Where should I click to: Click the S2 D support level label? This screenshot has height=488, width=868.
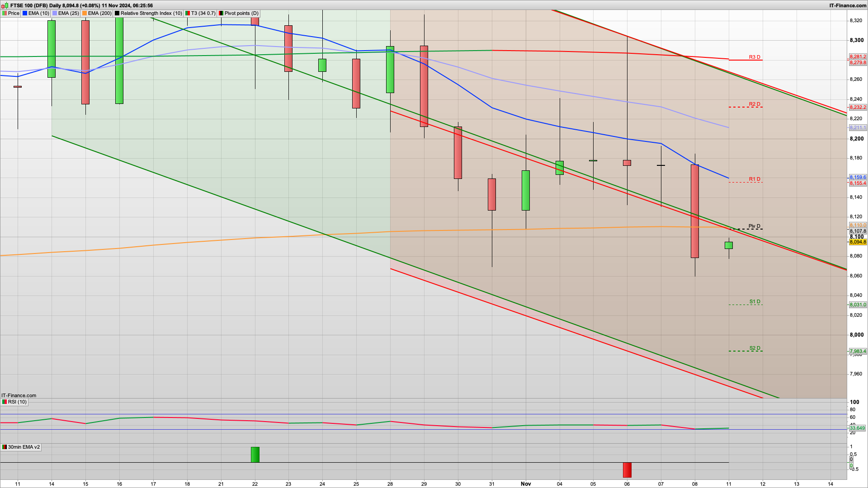coord(755,348)
